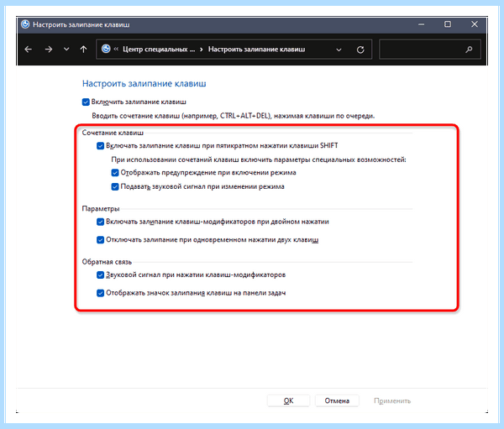
Task: Close the sticky keys window
Action: (475, 24)
